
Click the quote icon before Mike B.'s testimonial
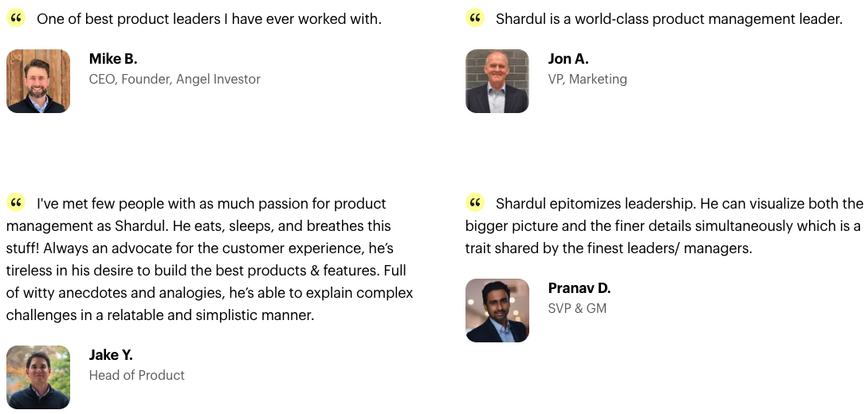click(16, 18)
